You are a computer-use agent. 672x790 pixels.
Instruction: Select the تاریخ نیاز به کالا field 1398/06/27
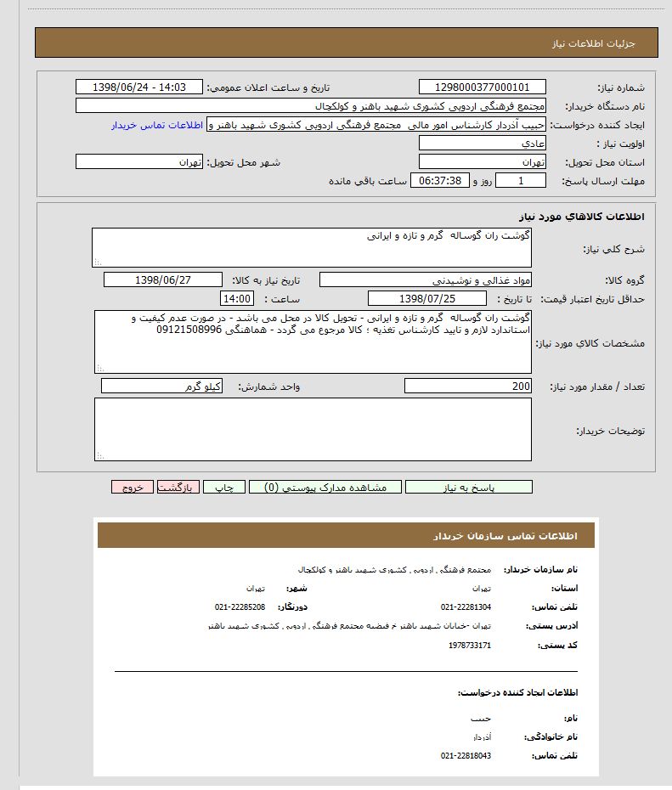pos(162,280)
